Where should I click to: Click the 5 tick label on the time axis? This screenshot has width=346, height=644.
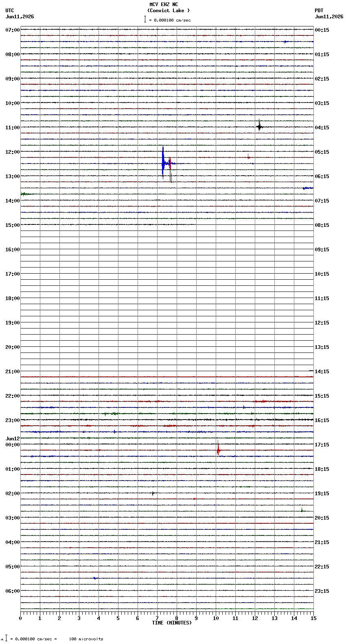coord(118,618)
